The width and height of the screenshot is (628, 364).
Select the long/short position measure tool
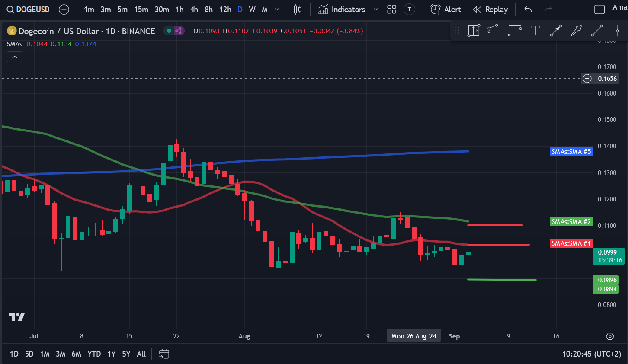[x=474, y=30]
